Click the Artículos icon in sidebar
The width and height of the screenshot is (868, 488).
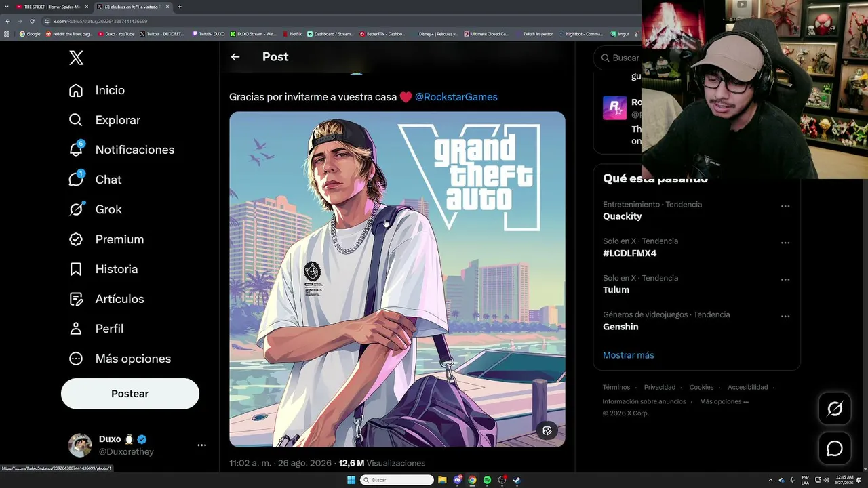(x=76, y=299)
